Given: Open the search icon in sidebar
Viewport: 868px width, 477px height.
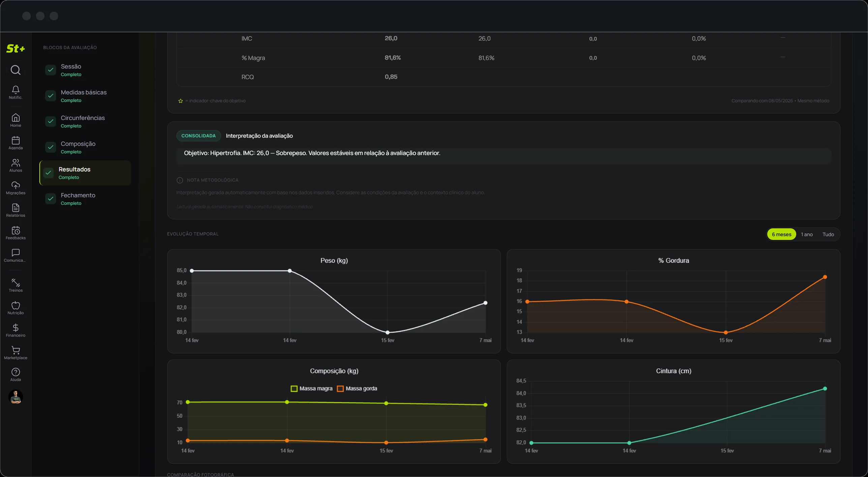Looking at the screenshot, I should point(16,70).
